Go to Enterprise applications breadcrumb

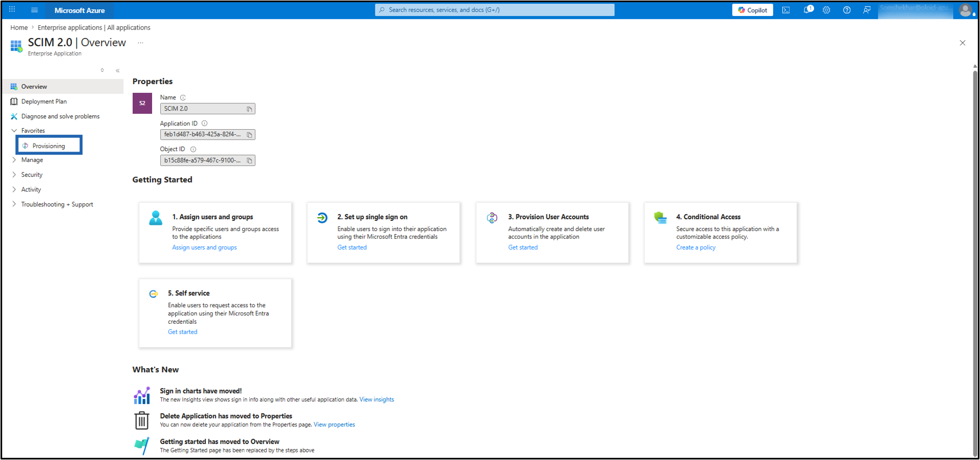(x=94, y=27)
